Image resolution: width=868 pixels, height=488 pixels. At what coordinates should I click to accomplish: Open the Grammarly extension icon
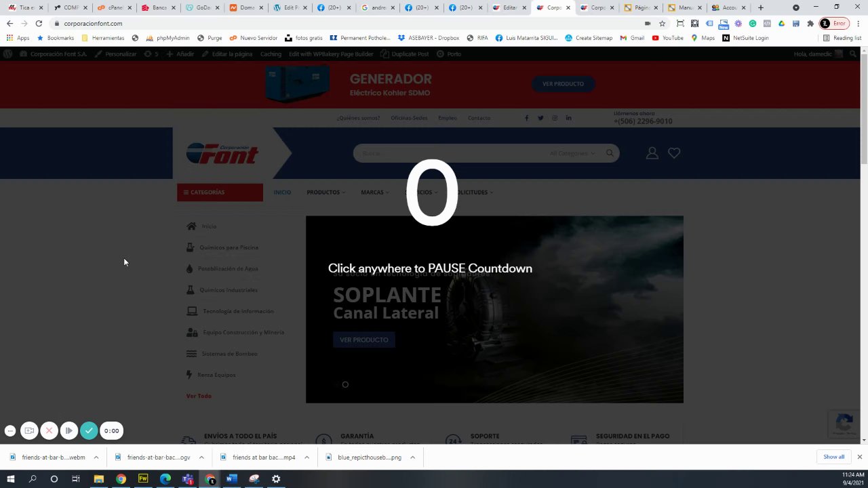point(753,23)
